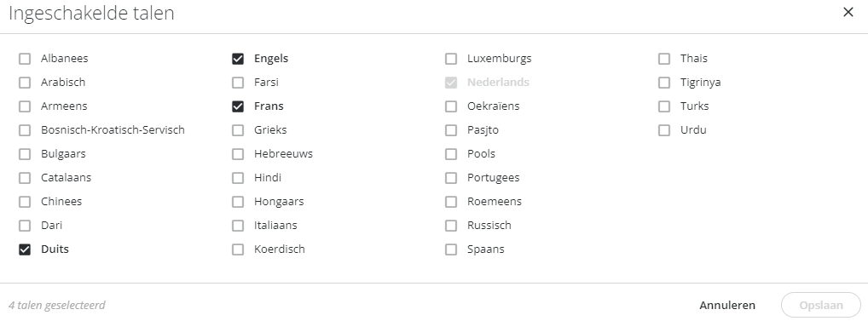
Task: Tick the Koerdisch checkbox
Action: click(238, 249)
